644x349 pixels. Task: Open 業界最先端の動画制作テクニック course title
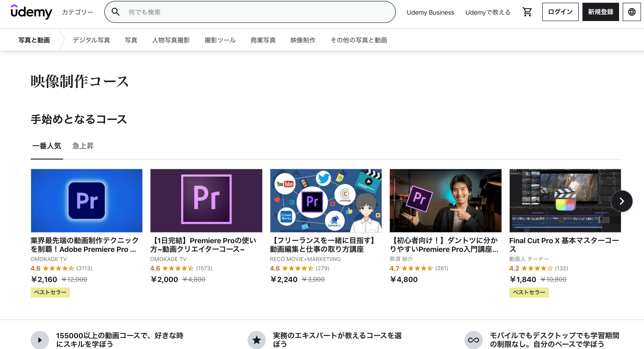(84, 245)
